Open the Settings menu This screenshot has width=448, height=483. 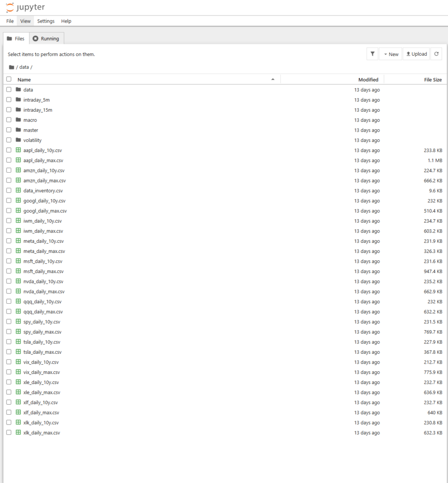pyautogui.click(x=46, y=21)
